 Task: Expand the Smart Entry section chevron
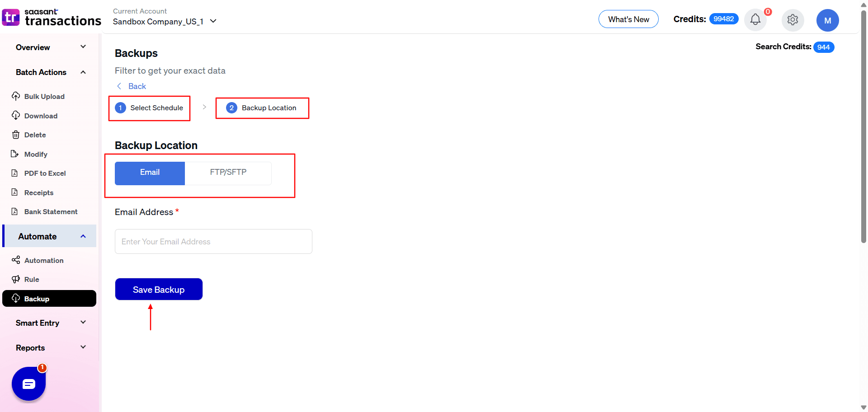[83, 322]
